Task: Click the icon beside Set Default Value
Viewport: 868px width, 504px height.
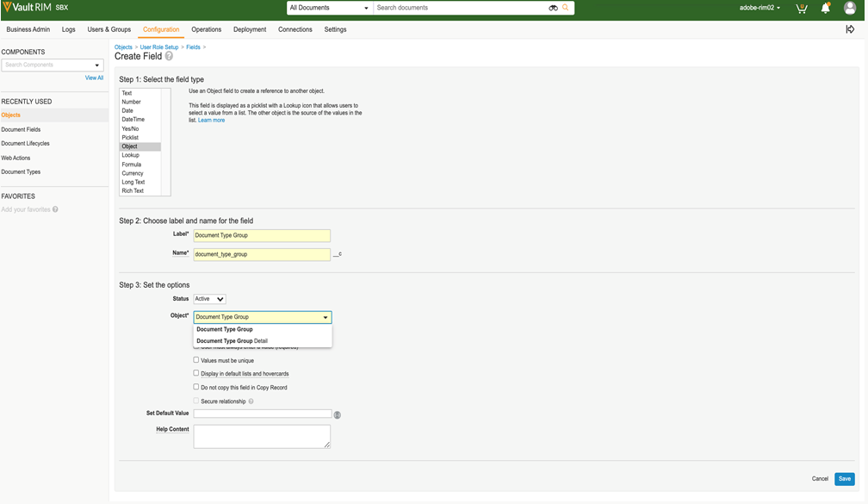Action: (338, 414)
